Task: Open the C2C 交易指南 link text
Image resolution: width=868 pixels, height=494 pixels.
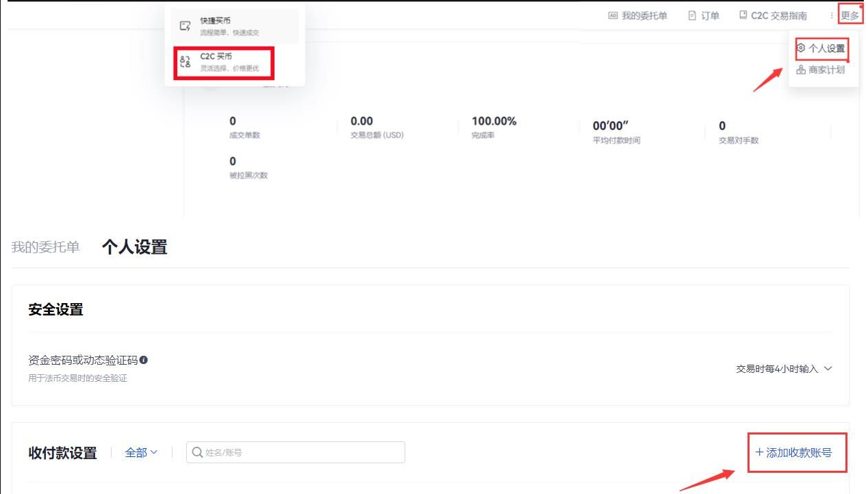Action: (x=778, y=16)
